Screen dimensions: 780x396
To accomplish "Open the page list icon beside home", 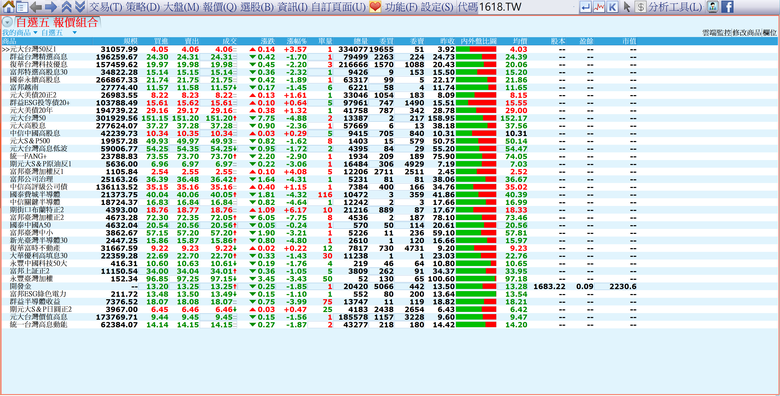I will point(22,7).
